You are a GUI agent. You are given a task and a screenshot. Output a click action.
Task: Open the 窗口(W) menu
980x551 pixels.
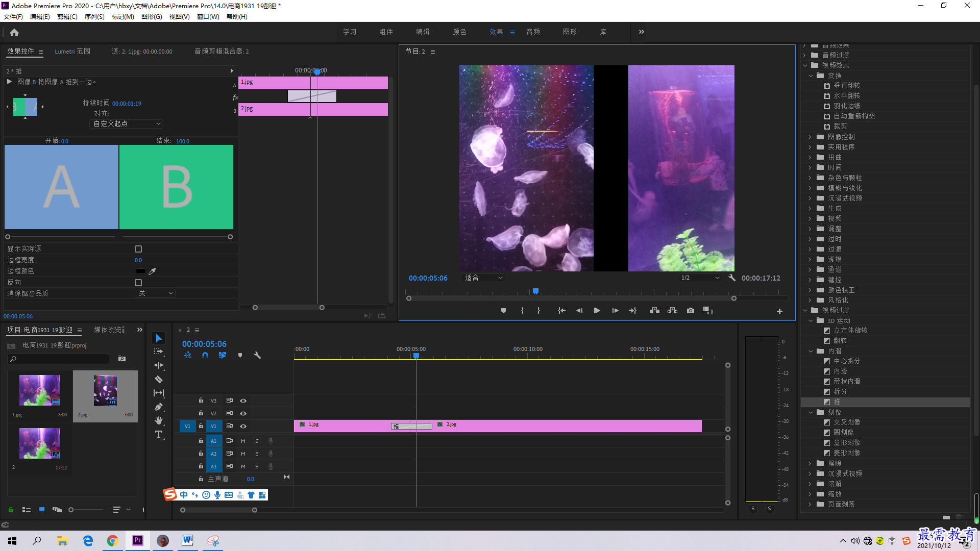(x=208, y=17)
